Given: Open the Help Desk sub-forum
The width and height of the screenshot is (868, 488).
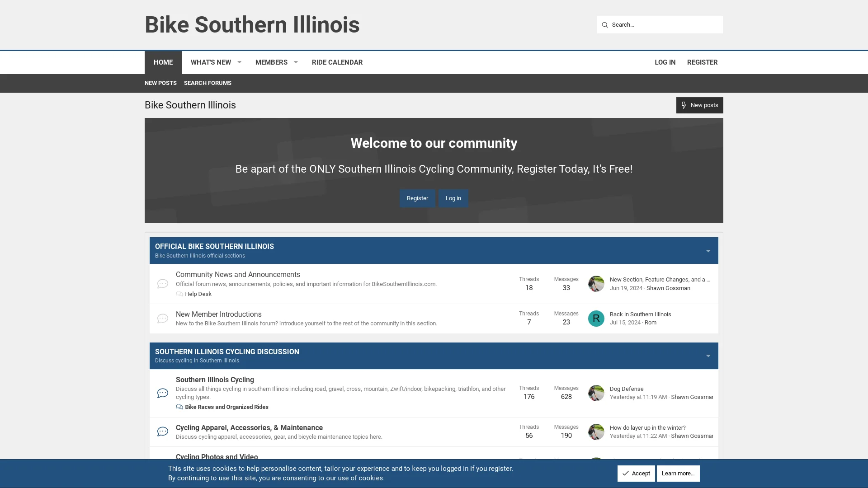Looking at the screenshot, I should tap(198, 294).
